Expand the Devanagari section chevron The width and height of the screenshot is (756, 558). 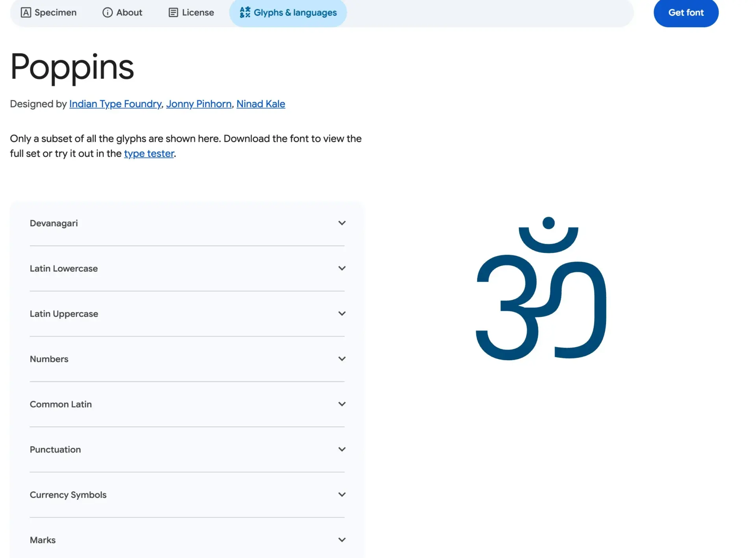(x=342, y=223)
